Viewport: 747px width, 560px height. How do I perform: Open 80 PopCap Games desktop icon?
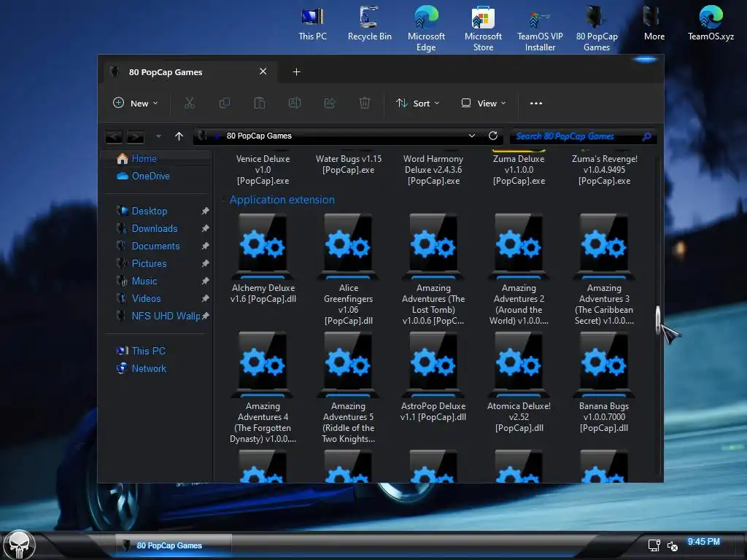(597, 28)
